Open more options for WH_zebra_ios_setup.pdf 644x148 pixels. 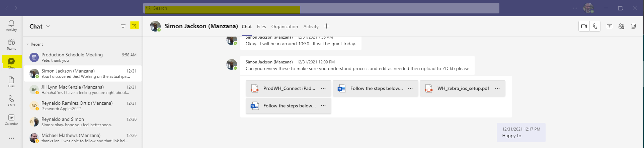tap(497, 88)
